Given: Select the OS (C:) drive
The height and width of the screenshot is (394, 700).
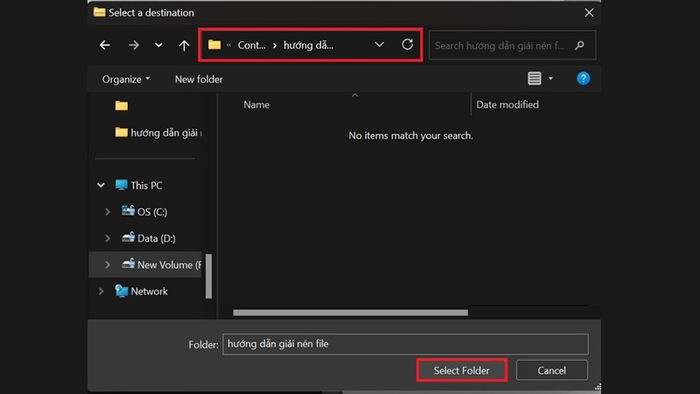Looking at the screenshot, I should tap(145, 212).
